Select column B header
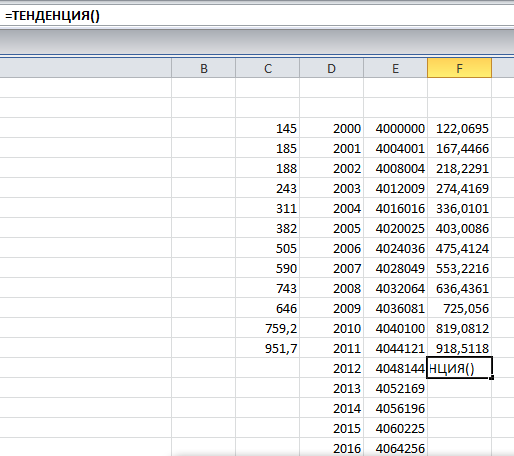 point(204,68)
